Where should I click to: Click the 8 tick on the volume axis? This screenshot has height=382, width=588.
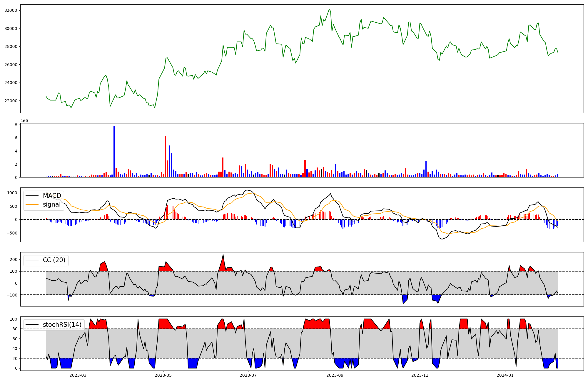[16, 125]
